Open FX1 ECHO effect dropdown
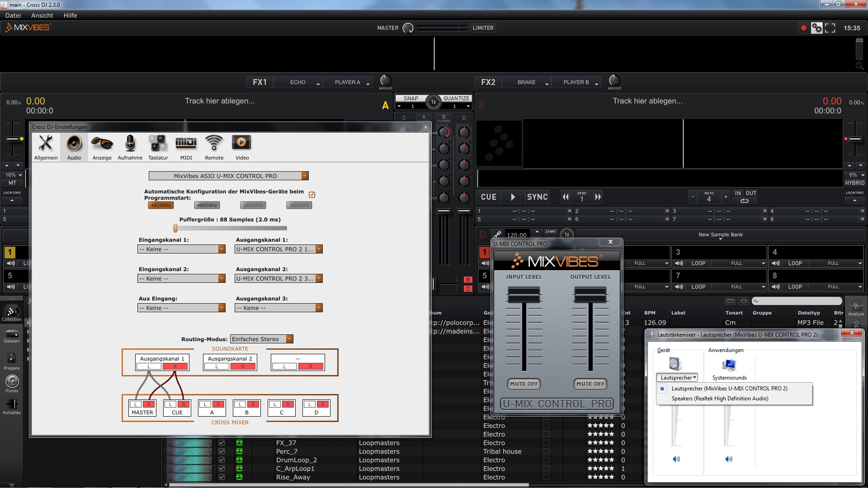Image resolution: width=868 pixels, height=488 pixels. (x=299, y=82)
